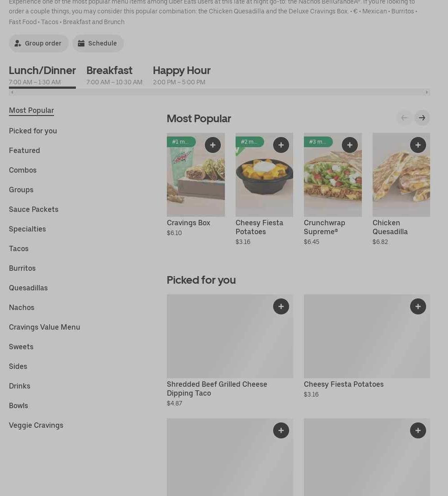Click the previous arrow in Most Popular

point(404,118)
